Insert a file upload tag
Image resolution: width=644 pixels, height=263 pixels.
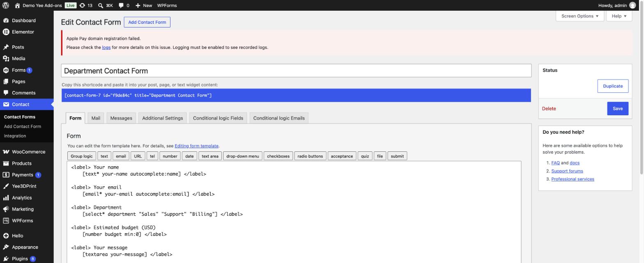click(380, 156)
